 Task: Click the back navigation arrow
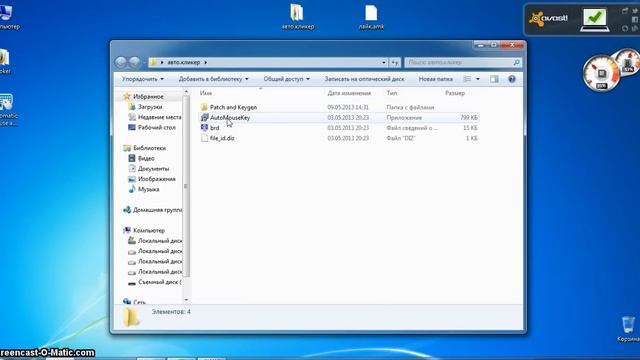point(121,62)
